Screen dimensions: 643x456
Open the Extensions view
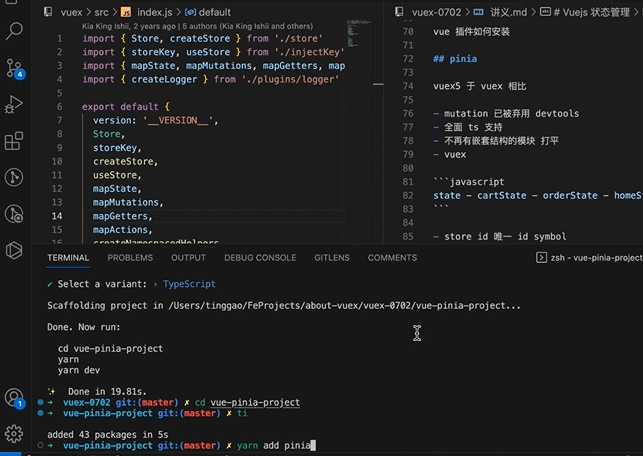point(14,141)
